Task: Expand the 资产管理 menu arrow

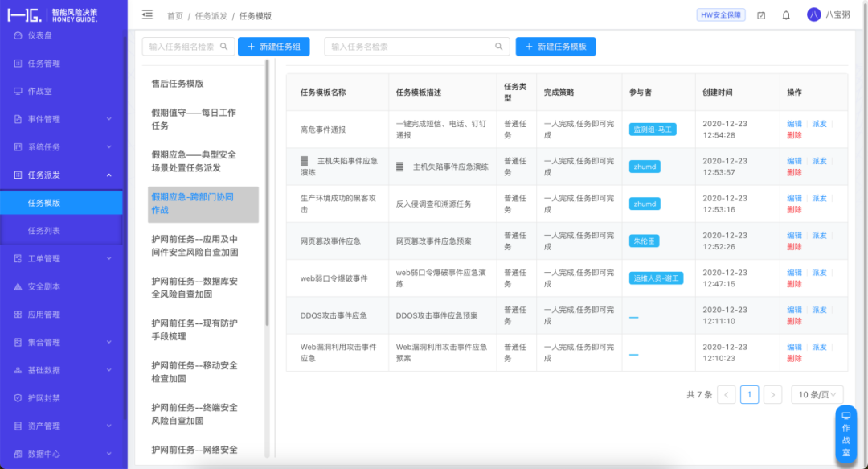Action: click(109, 426)
